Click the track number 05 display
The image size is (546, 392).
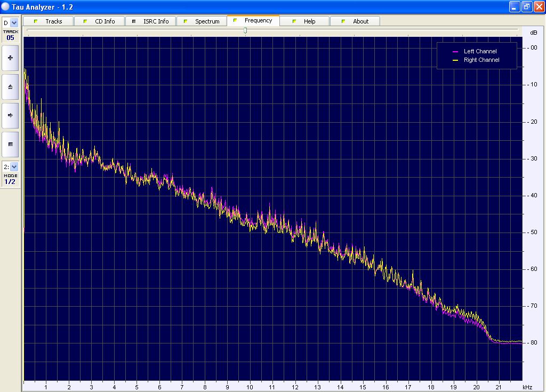10,38
